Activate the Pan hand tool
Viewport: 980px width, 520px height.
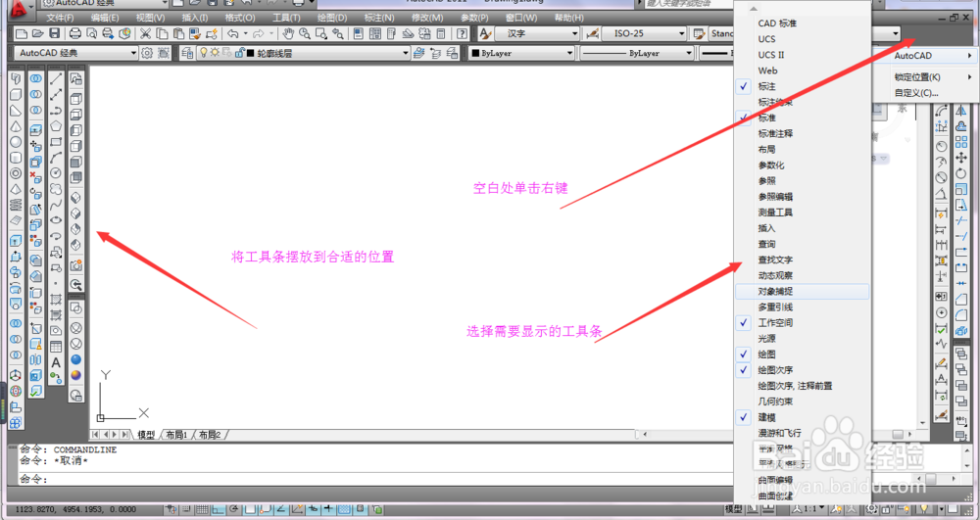point(288,33)
